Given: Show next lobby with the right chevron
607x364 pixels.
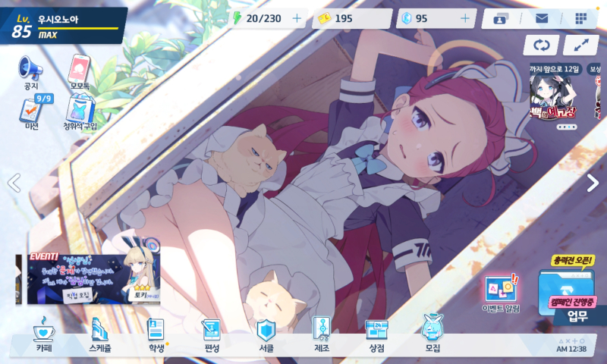Looking at the screenshot, I should (x=593, y=183).
